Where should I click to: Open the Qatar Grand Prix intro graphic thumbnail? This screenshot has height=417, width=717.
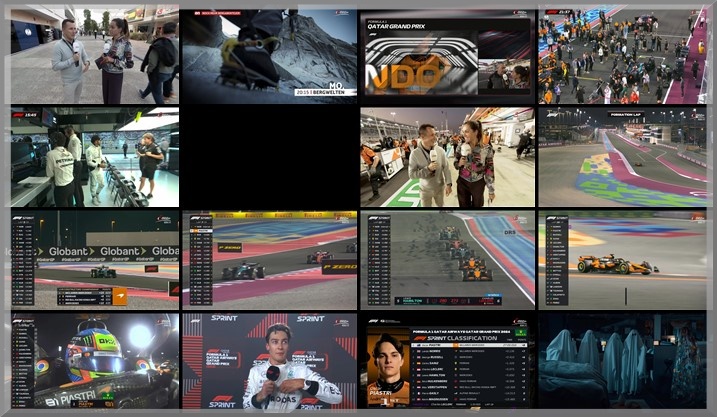[x=447, y=56]
